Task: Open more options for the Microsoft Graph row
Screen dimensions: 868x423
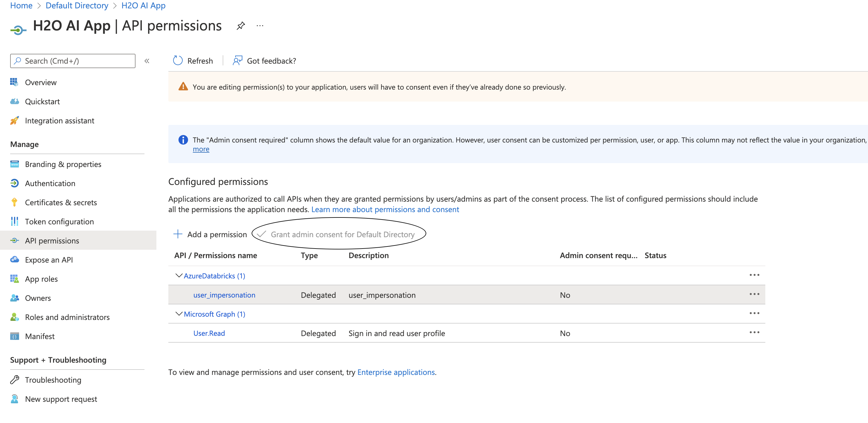Action: 755,313
